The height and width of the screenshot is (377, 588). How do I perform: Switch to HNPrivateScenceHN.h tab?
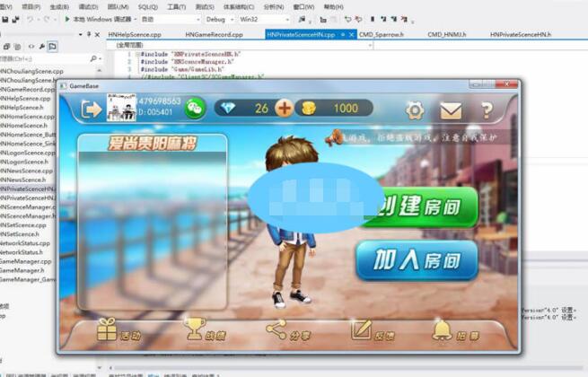pyautogui.click(x=521, y=34)
